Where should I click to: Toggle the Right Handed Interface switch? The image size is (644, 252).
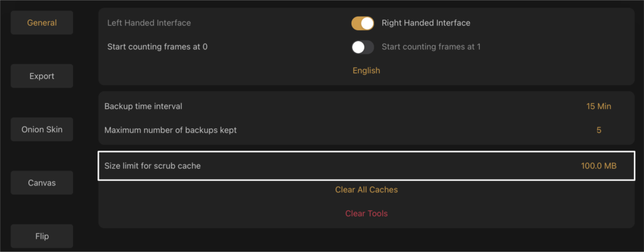pyautogui.click(x=363, y=23)
